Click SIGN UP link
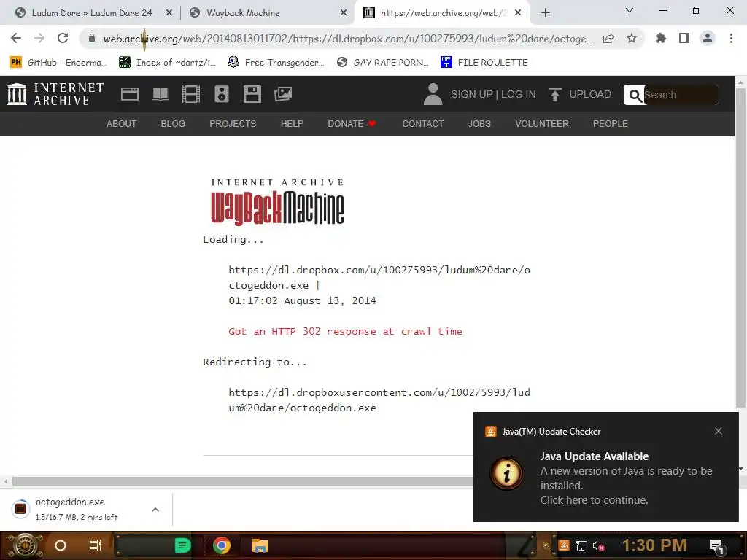 [x=472, y=94]
